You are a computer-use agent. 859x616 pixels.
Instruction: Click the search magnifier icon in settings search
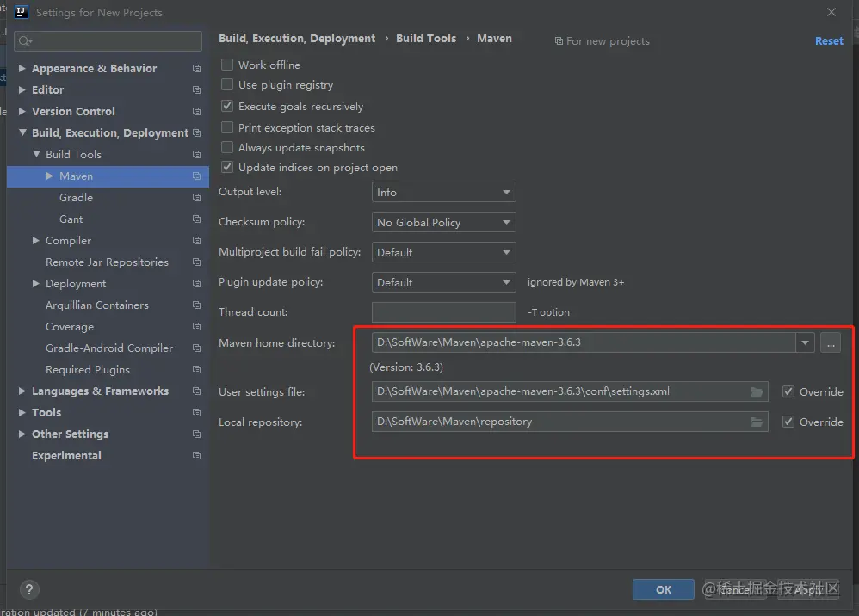[25, 41]
